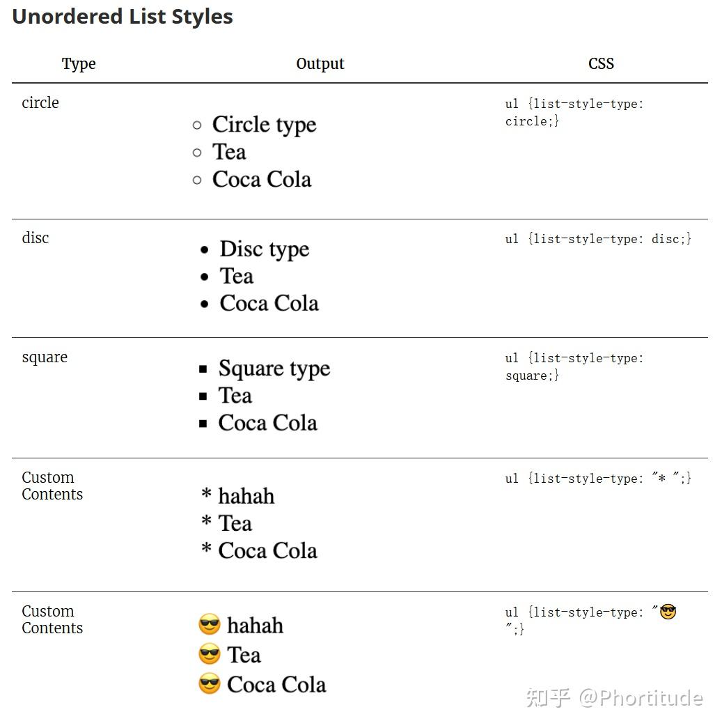Click the "circle" type cell

click(40, 103)
